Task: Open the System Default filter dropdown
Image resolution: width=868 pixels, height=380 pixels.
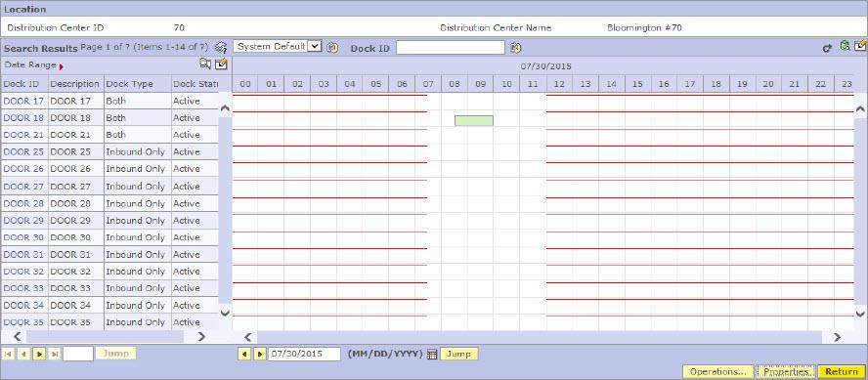Action: point(314,47)
